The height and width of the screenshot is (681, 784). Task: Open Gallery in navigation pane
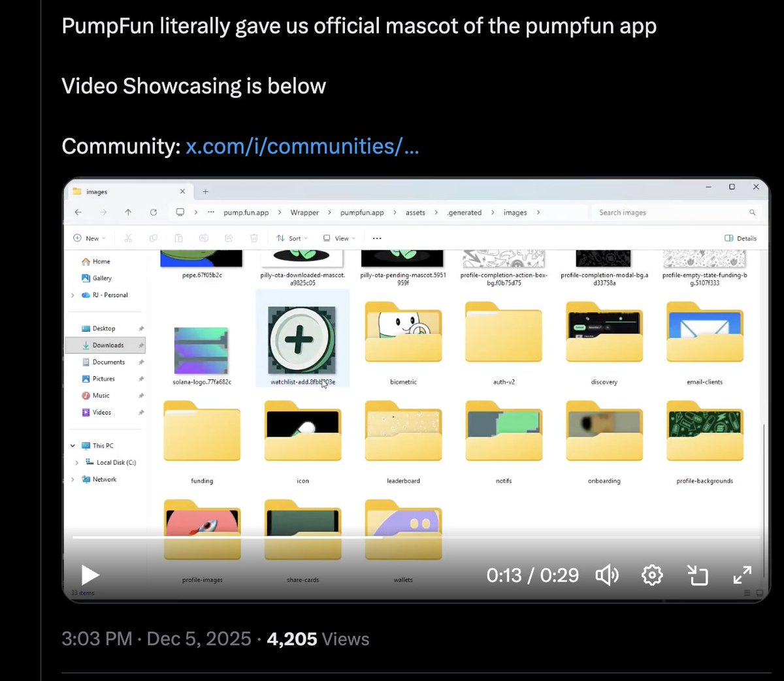[x=97, y=278]
